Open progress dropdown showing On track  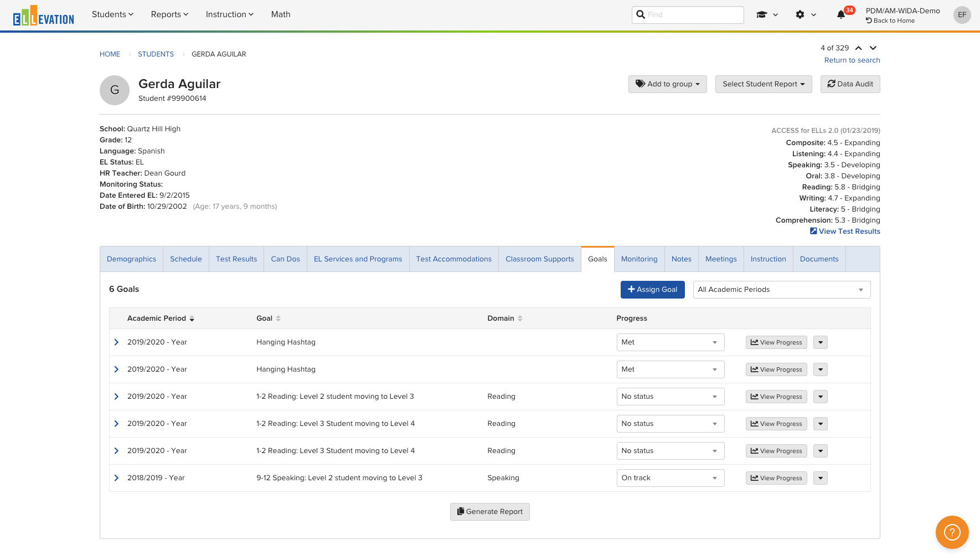pyautogui.click(x=670, y=478)
